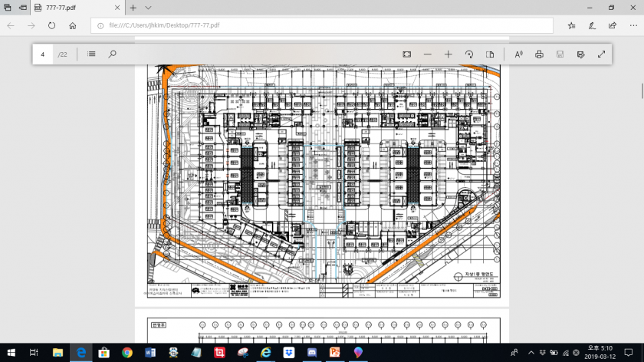Click the address bar with file path
Image resolution: width=644 pixels, height=362 pixels.
pyautogui.click(x=322, y=25)
